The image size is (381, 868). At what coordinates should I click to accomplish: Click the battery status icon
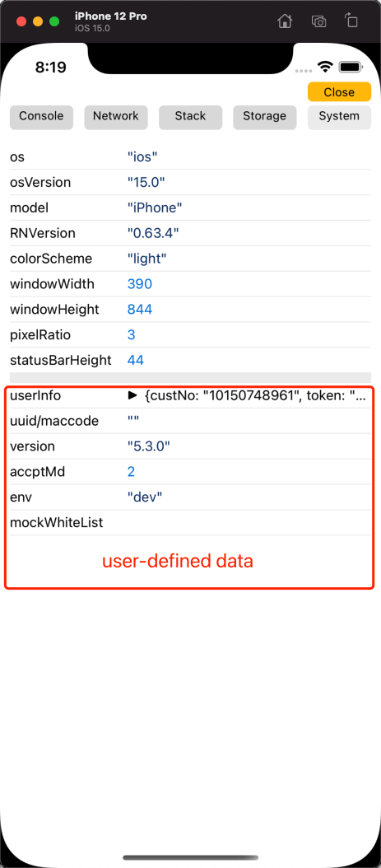pyautogui.click(x=351, y=67)
